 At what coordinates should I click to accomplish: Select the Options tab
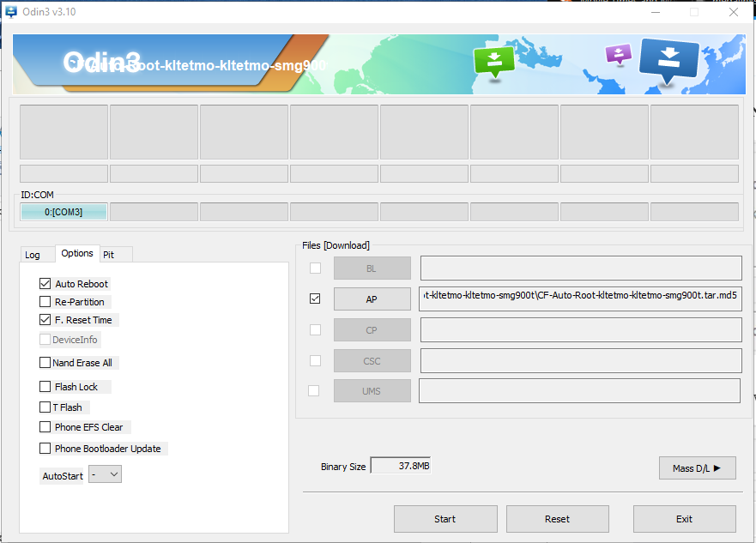pyautogui.click(x=77, y=253)
